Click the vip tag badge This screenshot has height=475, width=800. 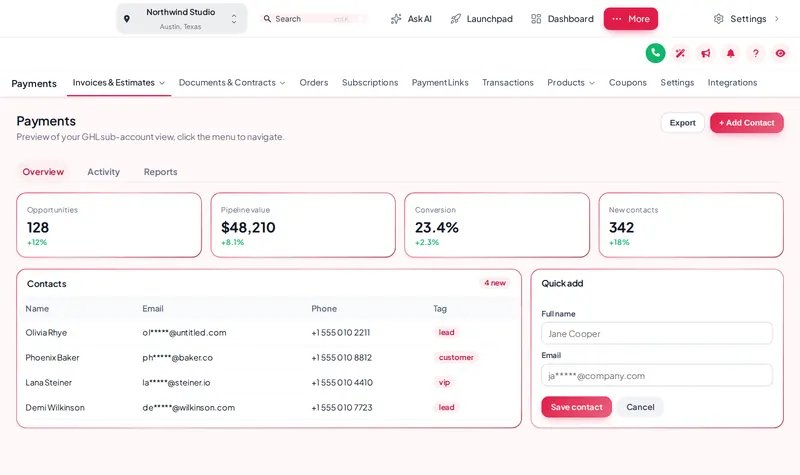coord(444,383)
